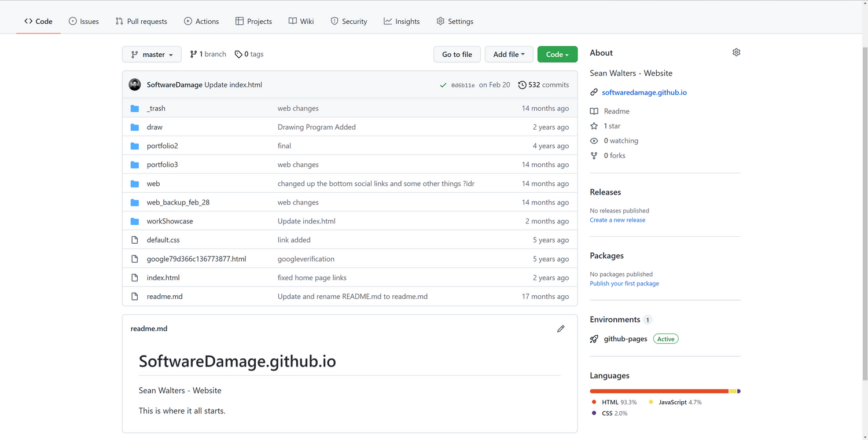Expand the Add file dropdown
Viewport: 868px width, 440px height.
(509, 54)
